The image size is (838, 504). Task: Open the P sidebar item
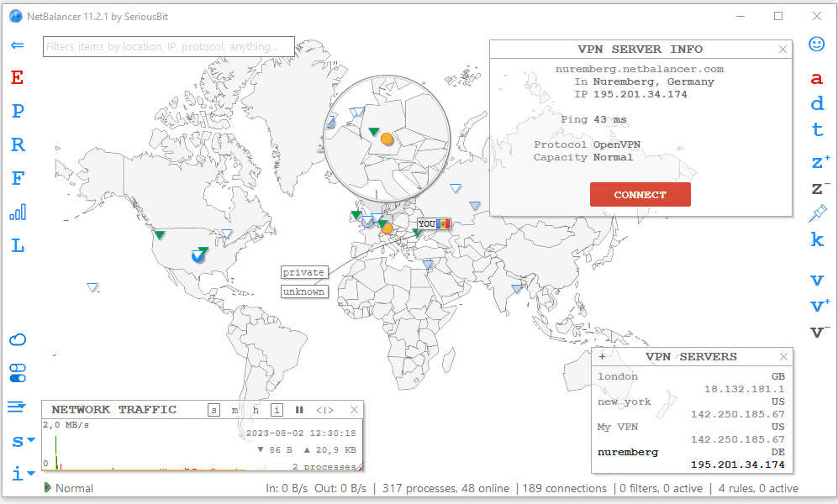tap(18, 111)
